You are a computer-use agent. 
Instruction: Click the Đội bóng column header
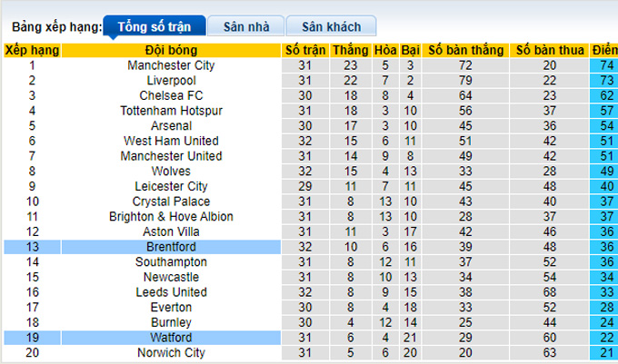click(171, 50)
